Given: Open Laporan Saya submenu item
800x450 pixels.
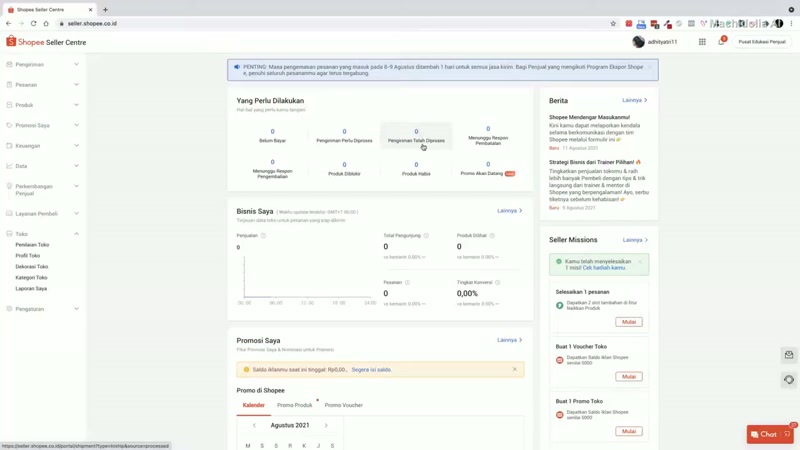Looking at the screenshot, I should (31, 288).
